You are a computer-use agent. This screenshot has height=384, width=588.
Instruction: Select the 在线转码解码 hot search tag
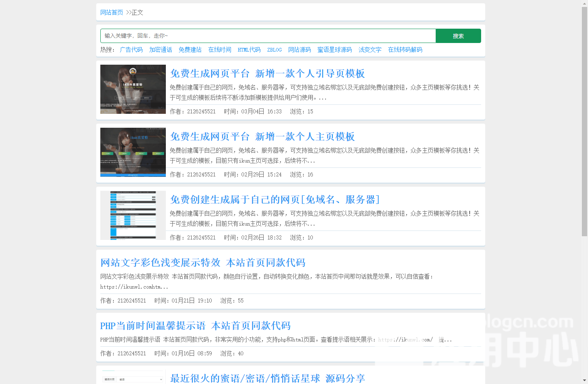405,50
